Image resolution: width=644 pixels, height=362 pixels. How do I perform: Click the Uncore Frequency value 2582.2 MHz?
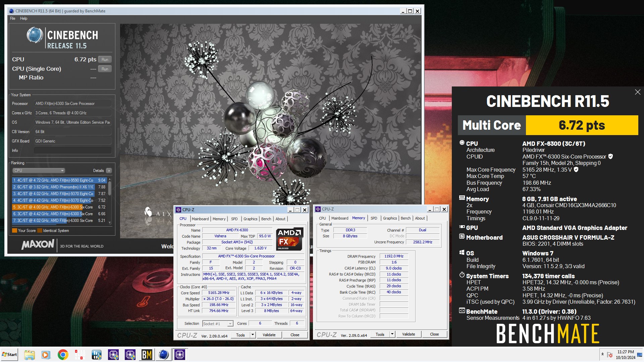422,242
